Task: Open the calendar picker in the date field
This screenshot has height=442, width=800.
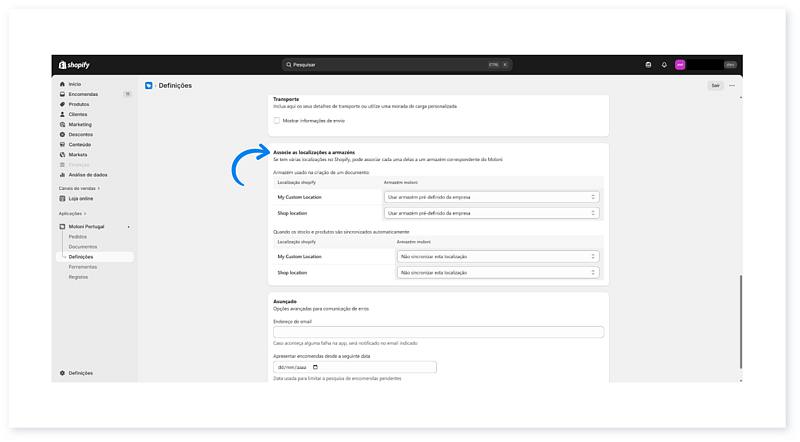Action: [x=315, y=367]
